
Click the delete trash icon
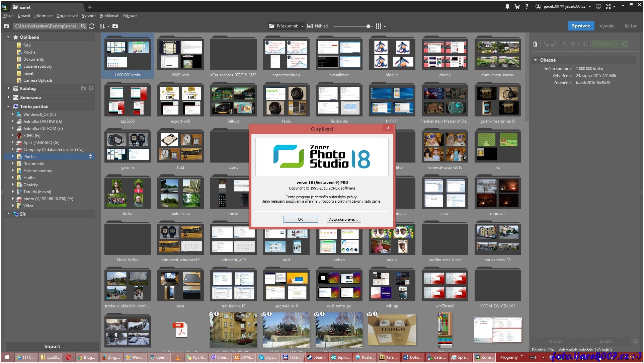point(535,44)
